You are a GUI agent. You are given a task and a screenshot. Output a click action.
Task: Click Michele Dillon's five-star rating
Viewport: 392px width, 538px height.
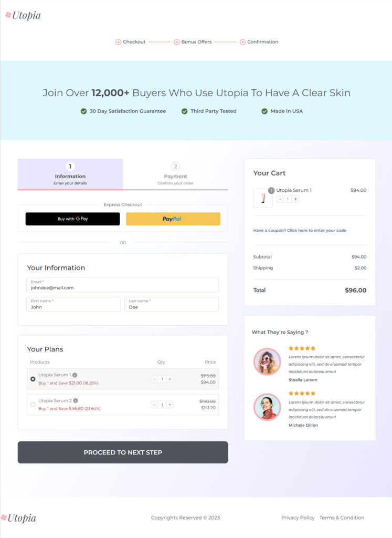click(x=302, y=394)
